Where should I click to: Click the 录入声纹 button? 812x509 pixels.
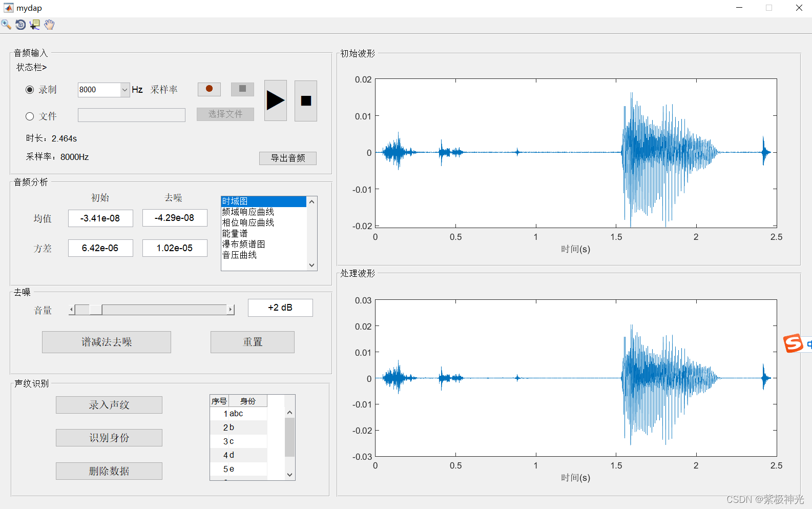(109, 405)
